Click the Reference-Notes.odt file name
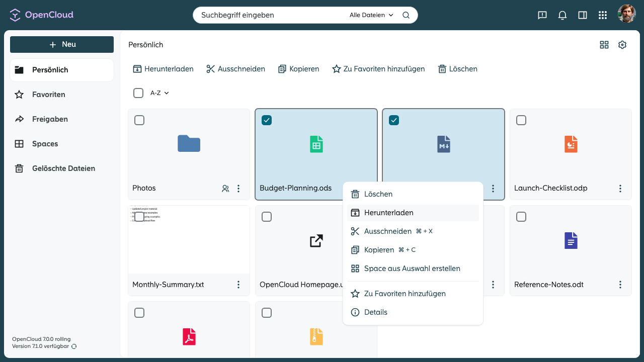The height and width of the screenshot is (362, 644). [x=549, y=285]
